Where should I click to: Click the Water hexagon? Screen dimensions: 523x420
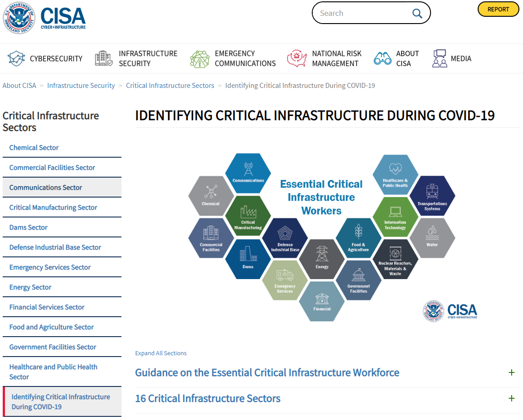(x=432, y=238)
